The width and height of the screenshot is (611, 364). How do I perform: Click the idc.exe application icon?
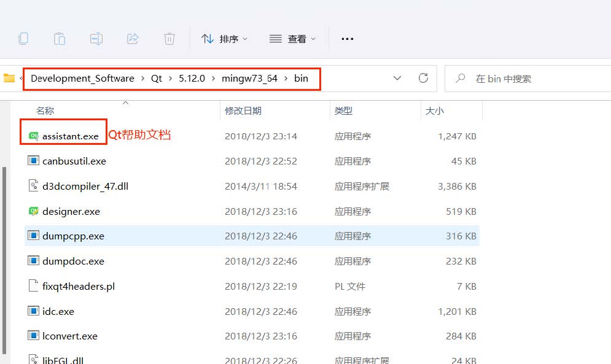tap(34, 311)
